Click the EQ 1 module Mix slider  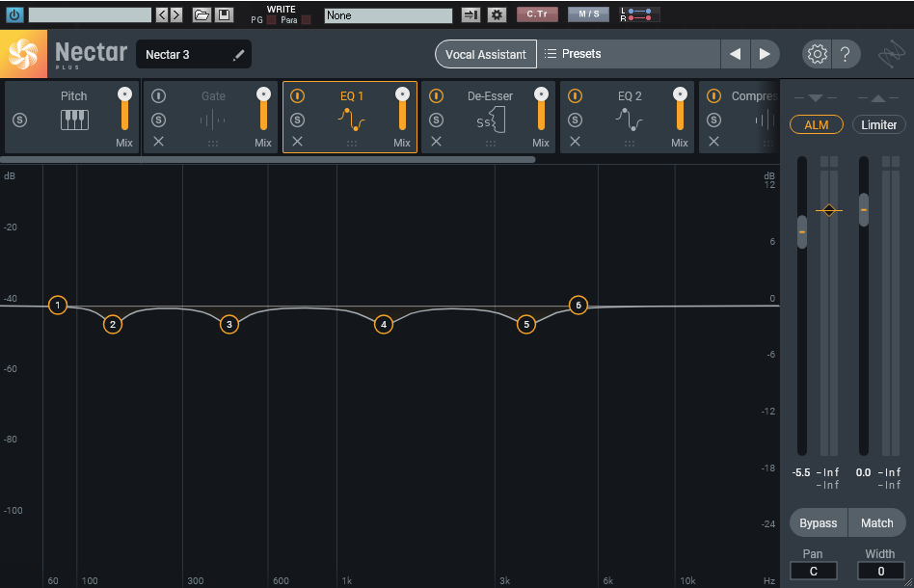point(402,110)
